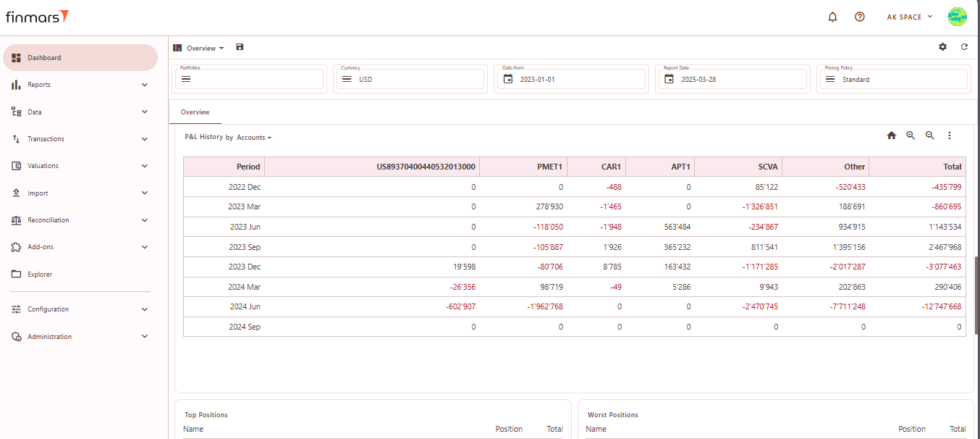Click the Report Date field
Screen dimensions: 980x439
coord(731,79)
